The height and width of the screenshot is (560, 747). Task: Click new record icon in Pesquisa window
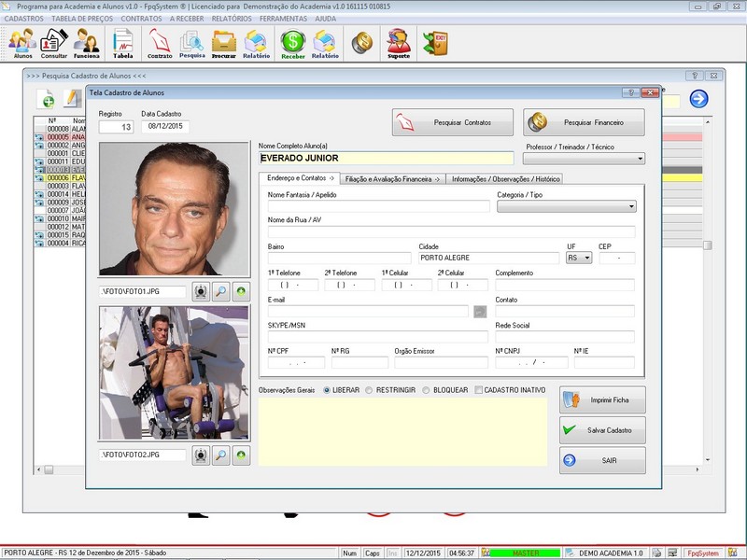tap(46, 99)
